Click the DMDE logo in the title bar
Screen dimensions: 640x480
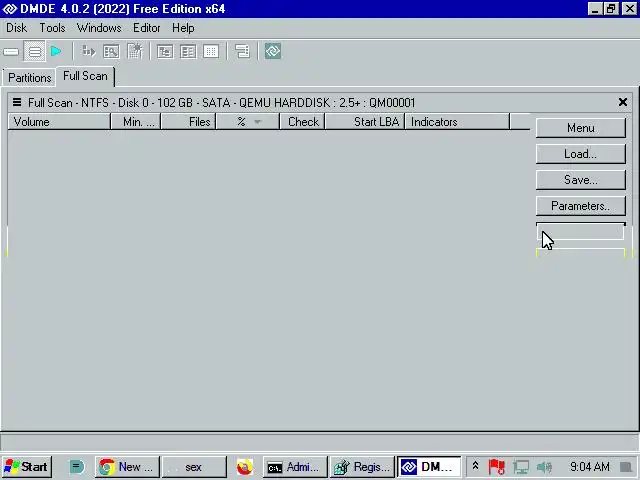point(10,9)
